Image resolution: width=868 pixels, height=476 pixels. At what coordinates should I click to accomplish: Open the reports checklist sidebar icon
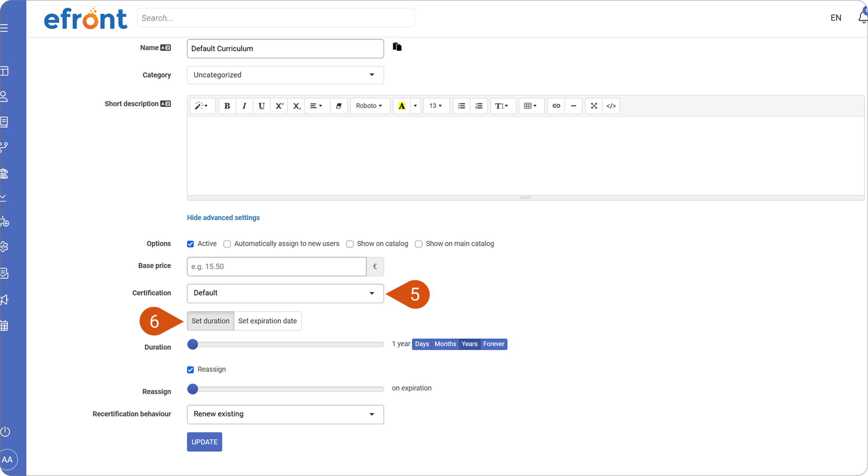point(4,273)
